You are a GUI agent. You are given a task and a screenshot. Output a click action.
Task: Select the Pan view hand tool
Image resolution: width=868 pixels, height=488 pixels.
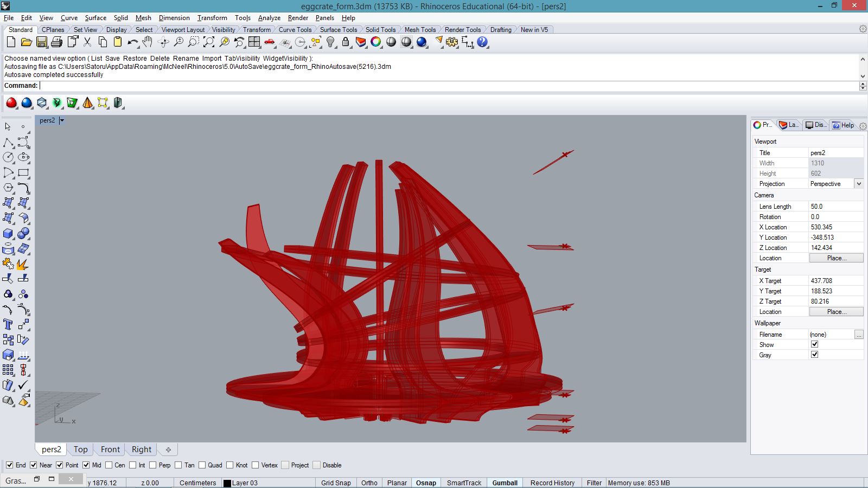148,42
